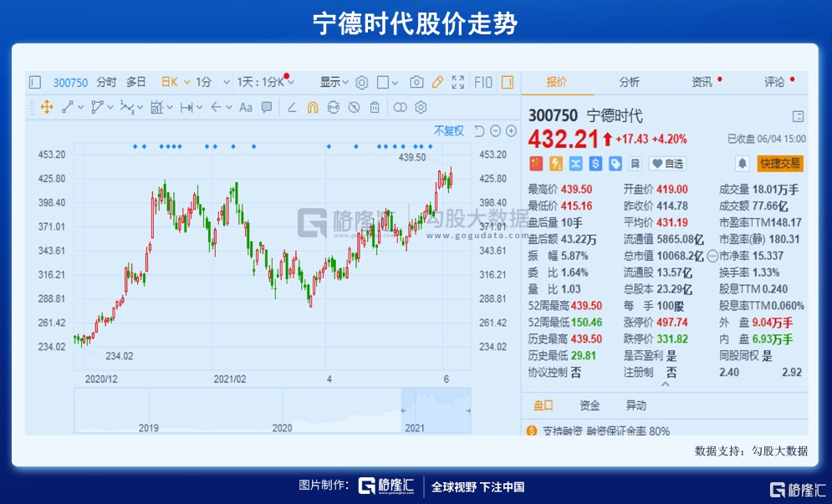Click the China flag market icon
Screen dimensions: 832x504
537,164
